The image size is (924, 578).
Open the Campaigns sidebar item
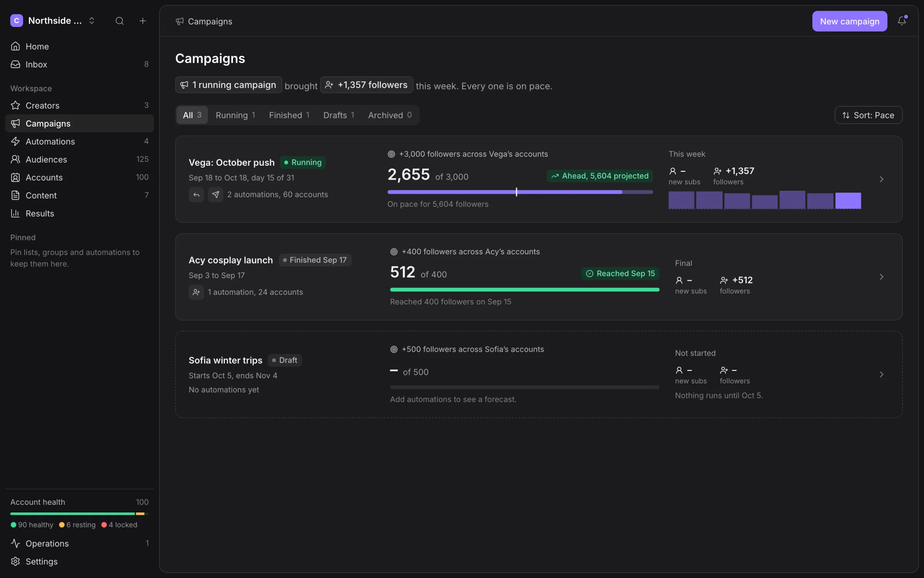[79, 123]
